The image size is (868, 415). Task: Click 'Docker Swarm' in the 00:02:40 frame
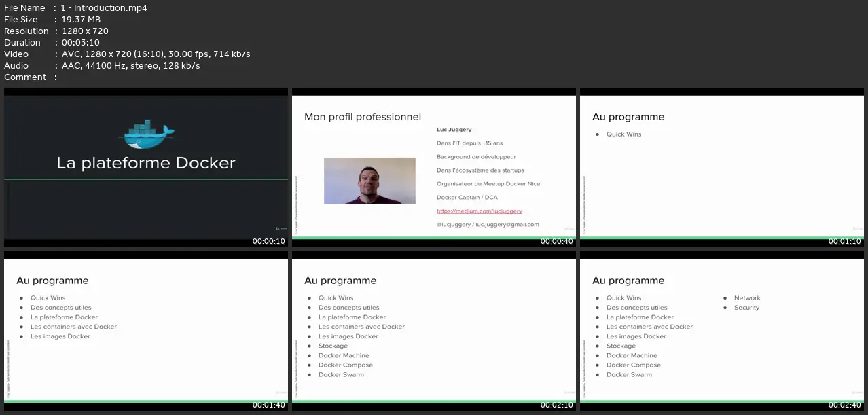(629, 374)
